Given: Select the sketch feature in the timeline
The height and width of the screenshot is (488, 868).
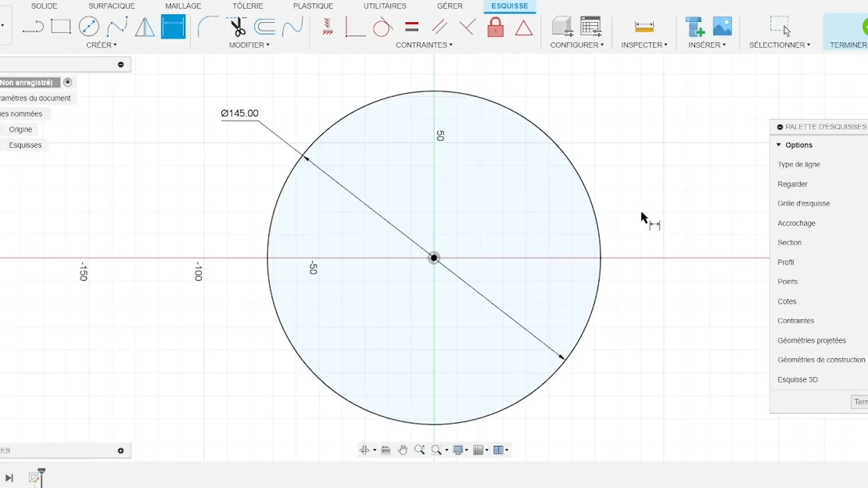Looking at the screenshot, I should point(34,478).
